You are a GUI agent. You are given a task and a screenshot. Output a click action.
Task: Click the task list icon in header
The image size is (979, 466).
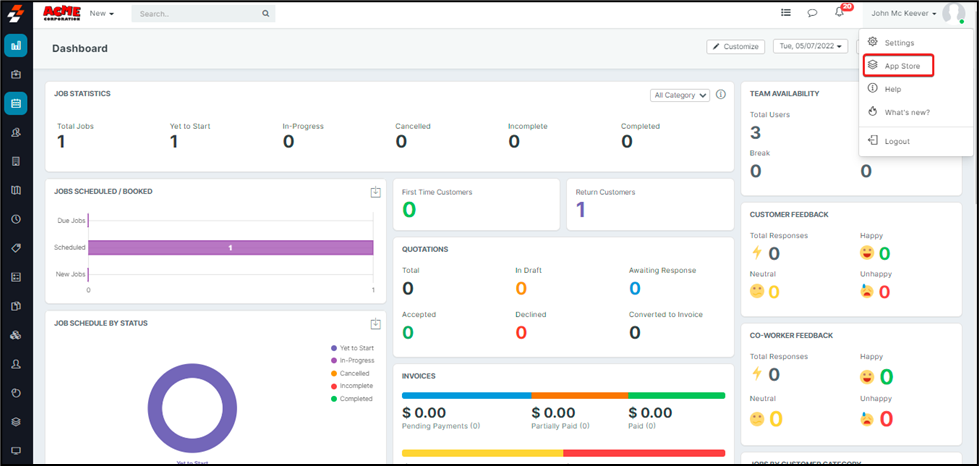(785, 13)
